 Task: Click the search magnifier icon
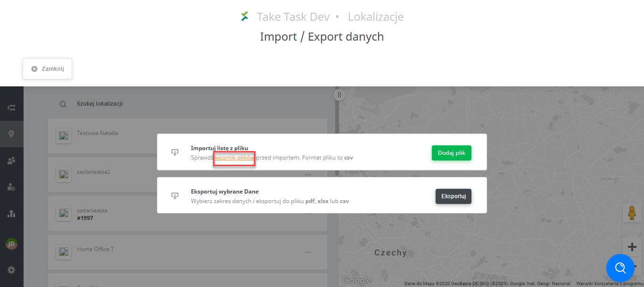point(63,104)
